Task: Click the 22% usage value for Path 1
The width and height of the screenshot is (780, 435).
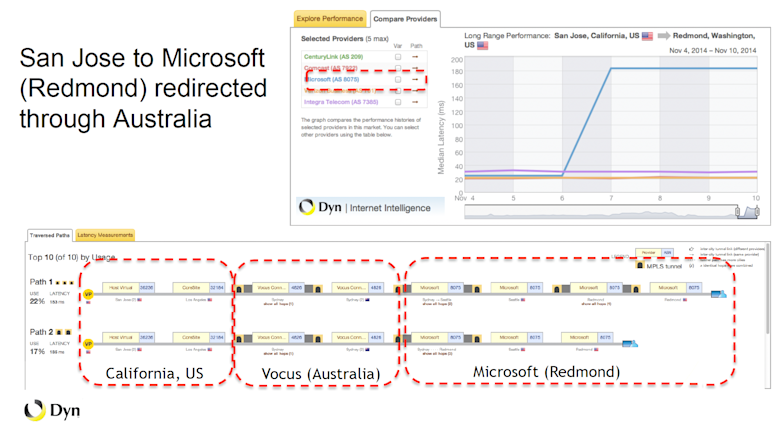Action: point(37,301)
